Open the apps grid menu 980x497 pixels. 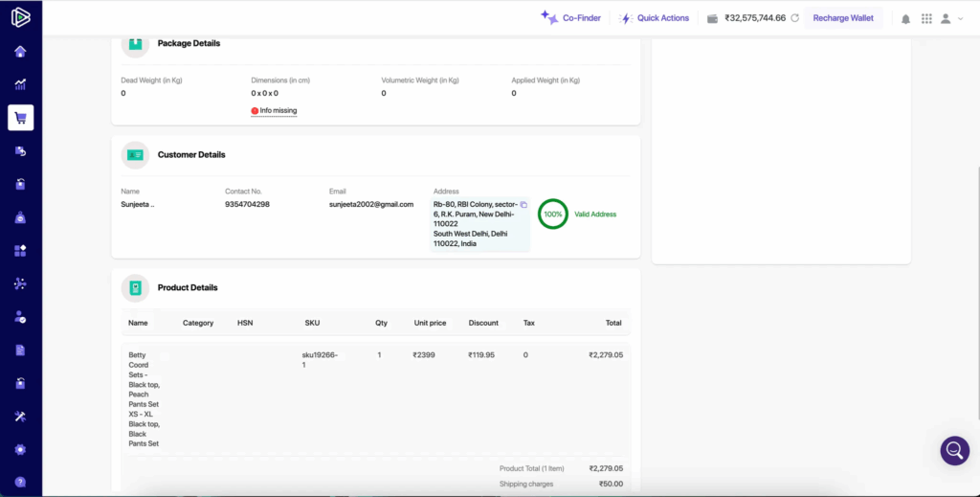[926, 18]
